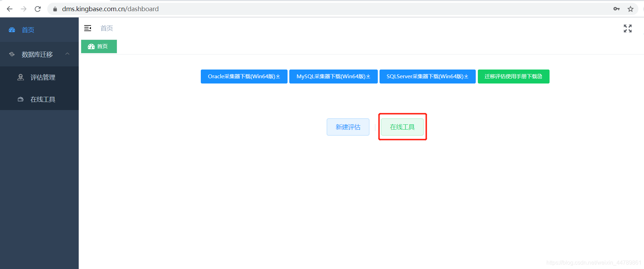
Task: Click the 数据库迁移 sidebar menu item
Action: point(39,54)
